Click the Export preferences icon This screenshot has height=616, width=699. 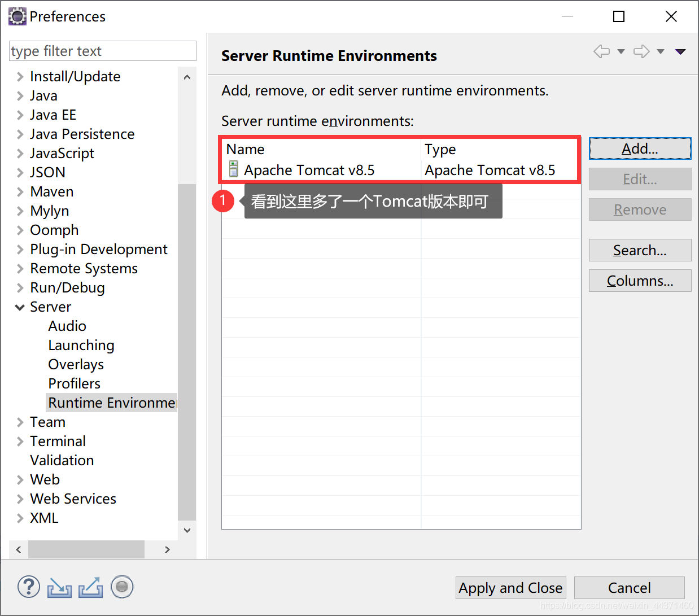90,588
